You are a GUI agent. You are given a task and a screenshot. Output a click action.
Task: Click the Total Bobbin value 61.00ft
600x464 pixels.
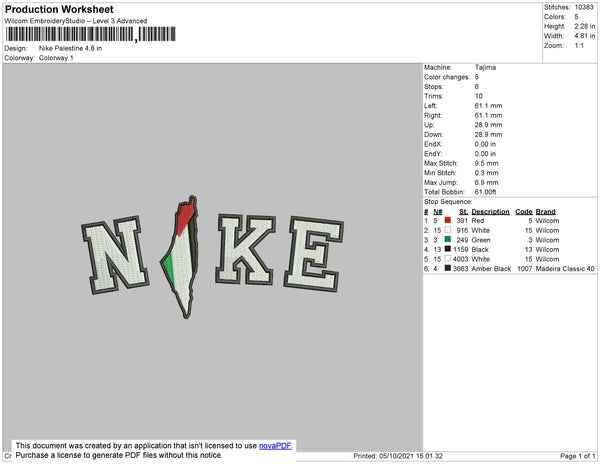tap(485, 192)
